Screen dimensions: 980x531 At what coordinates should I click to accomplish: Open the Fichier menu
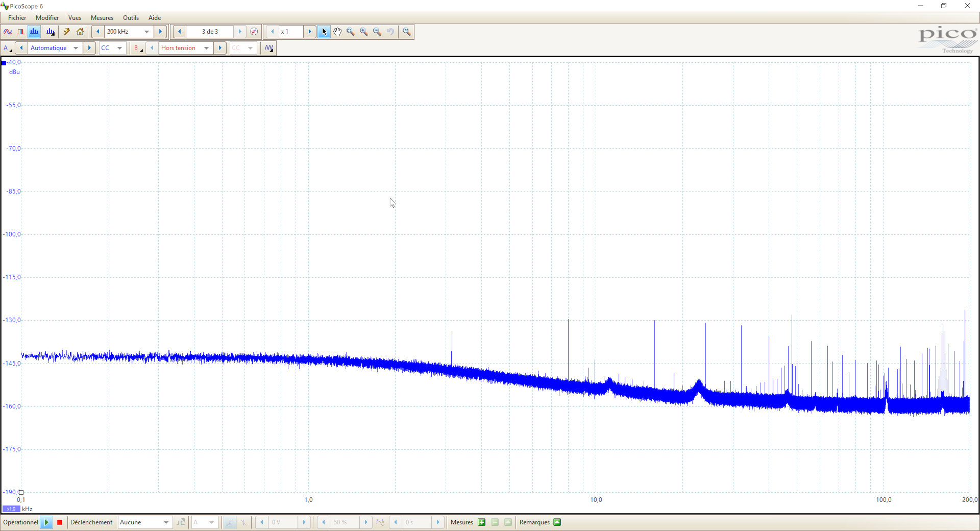[x=17, y=18]
